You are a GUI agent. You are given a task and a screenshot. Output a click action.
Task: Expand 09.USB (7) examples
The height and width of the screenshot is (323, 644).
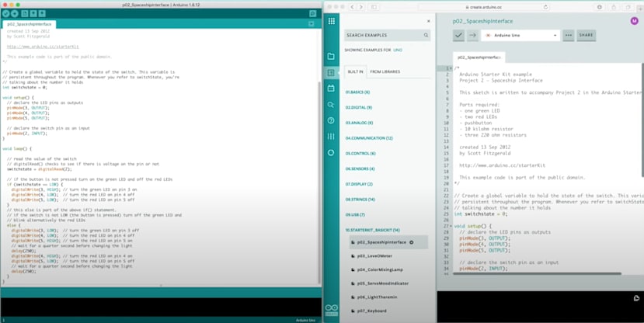point(355,214)
